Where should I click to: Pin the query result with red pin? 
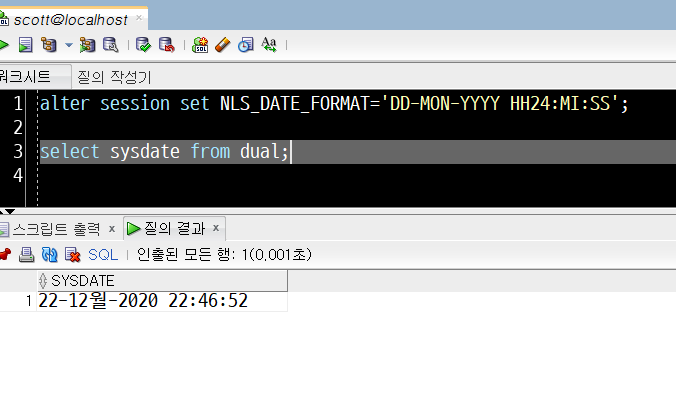tap(5, 254)
